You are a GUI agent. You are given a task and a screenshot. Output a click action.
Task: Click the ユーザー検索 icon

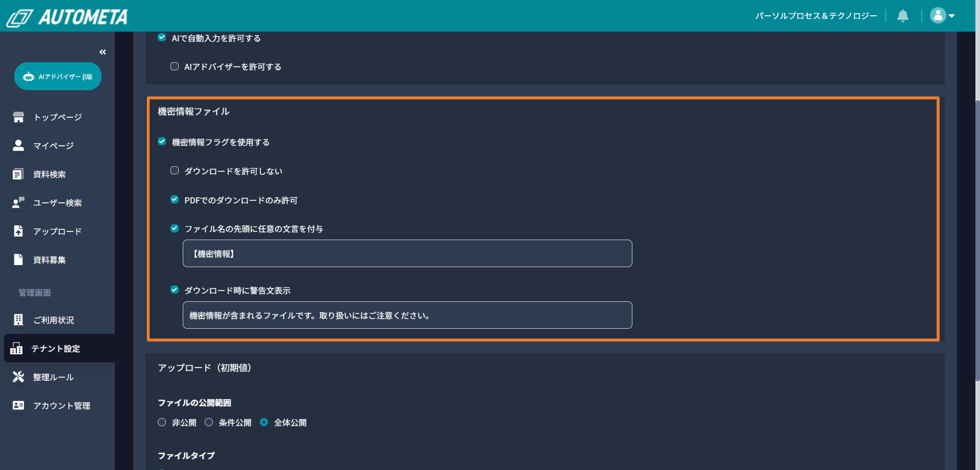18,203
